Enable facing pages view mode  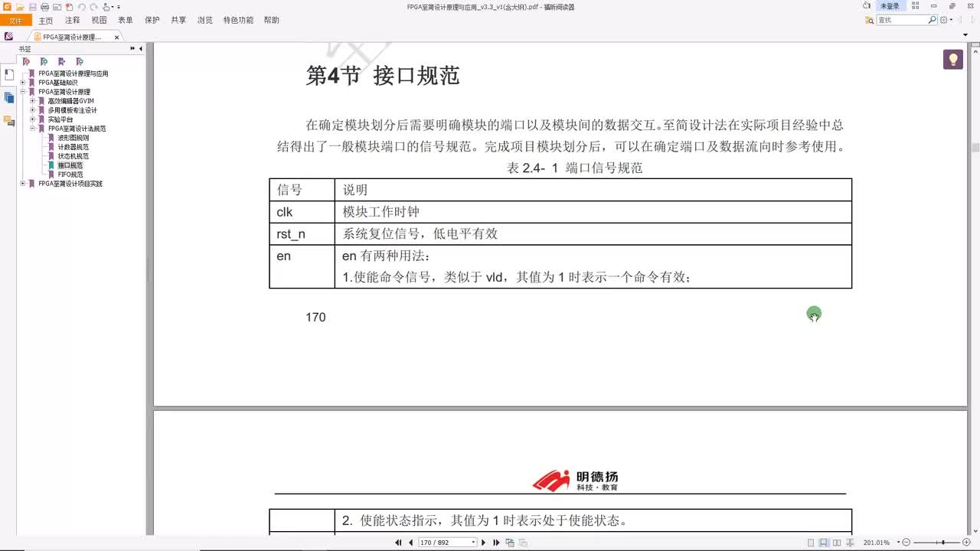837,543
